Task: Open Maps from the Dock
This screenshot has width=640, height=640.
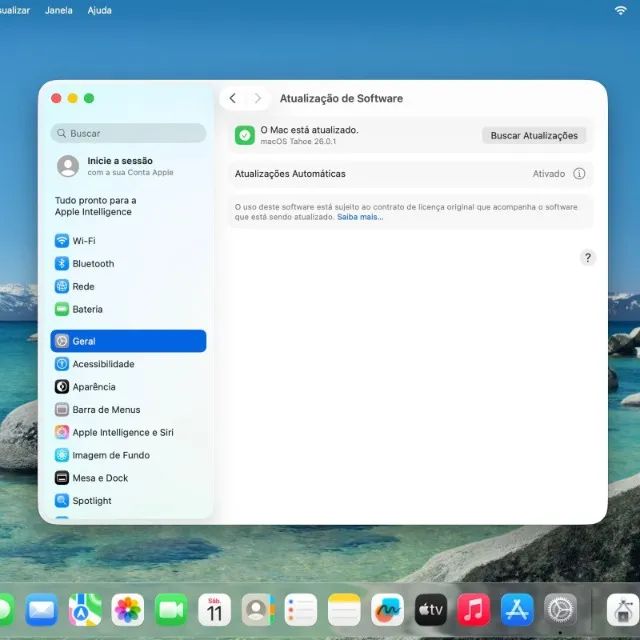Action: 85,610
